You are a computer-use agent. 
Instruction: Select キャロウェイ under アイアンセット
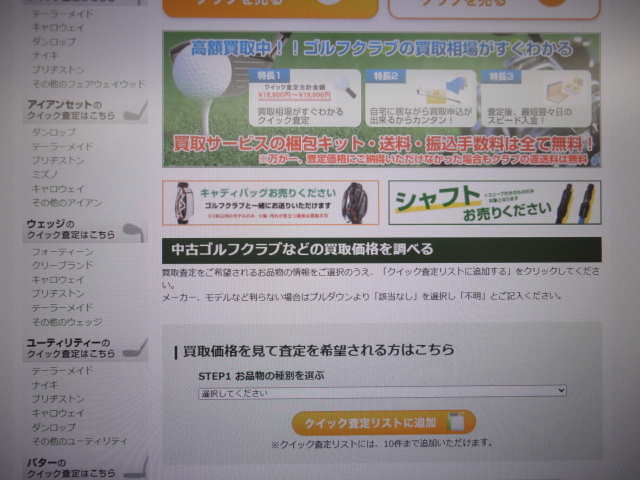58,189
